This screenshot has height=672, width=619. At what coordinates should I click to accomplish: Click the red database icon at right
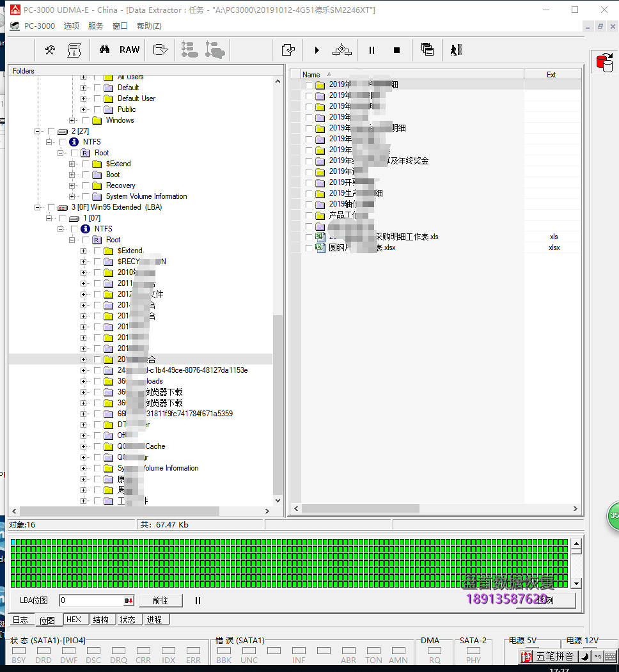click(603, 62)
